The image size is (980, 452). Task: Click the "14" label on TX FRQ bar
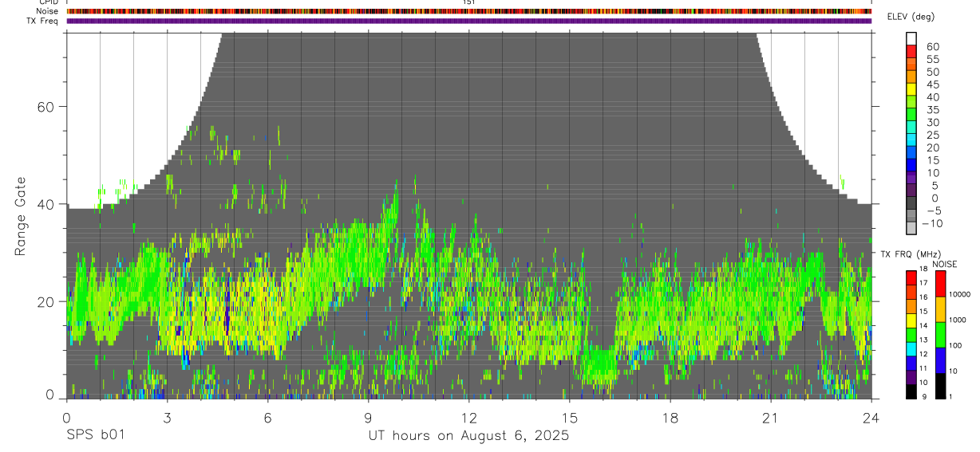[x=924, y=325]
